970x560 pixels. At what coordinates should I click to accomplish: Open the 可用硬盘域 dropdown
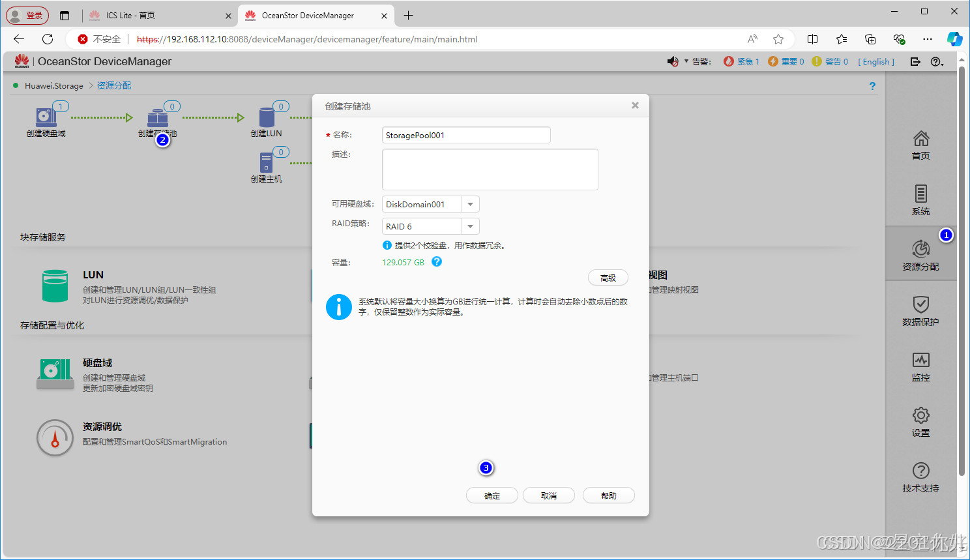(471, 204)
